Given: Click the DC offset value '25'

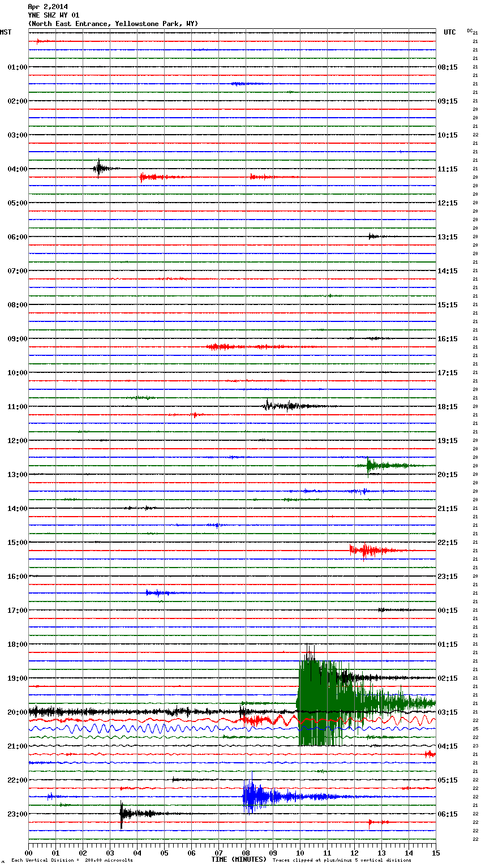Looking at the screenshot, I should tap(475, 729).
